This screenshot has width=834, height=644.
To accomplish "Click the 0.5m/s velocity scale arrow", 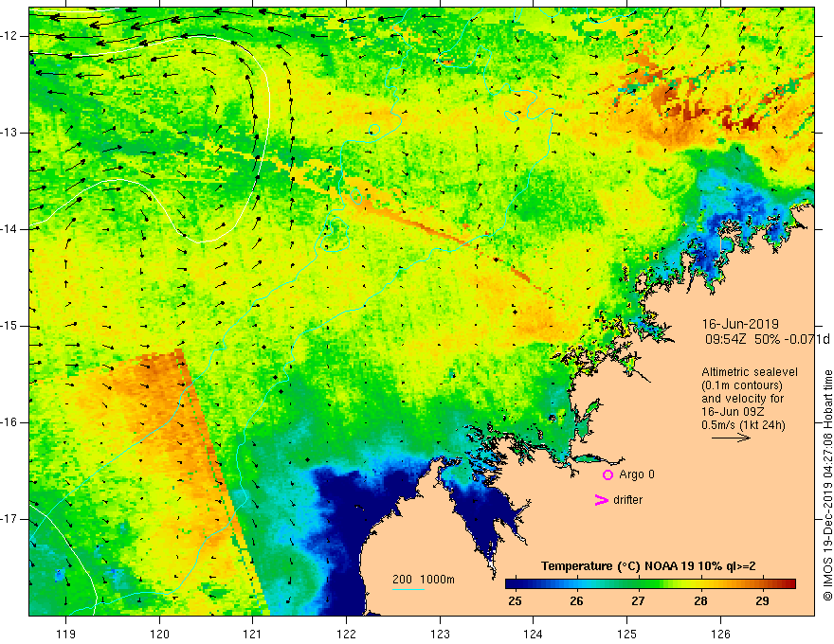I will tap(731, 438).
